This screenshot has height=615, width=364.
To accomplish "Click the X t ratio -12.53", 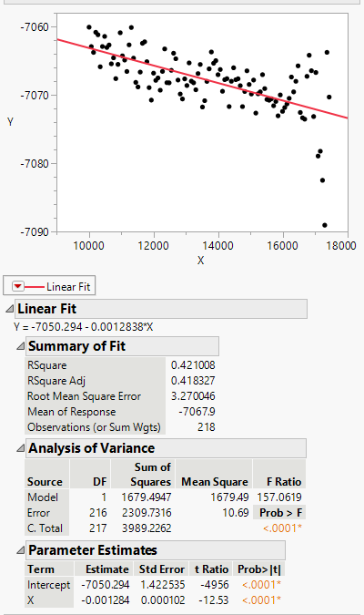I will (x=214, y=600).
